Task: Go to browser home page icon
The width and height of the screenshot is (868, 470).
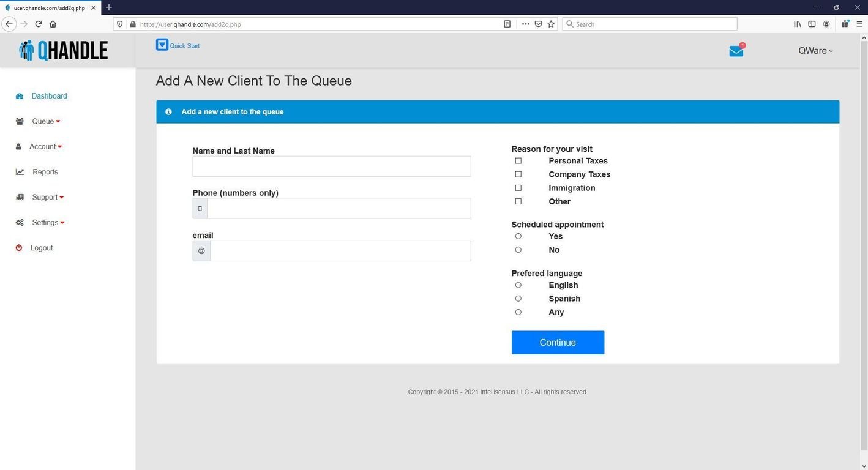Action: (53, 24)
